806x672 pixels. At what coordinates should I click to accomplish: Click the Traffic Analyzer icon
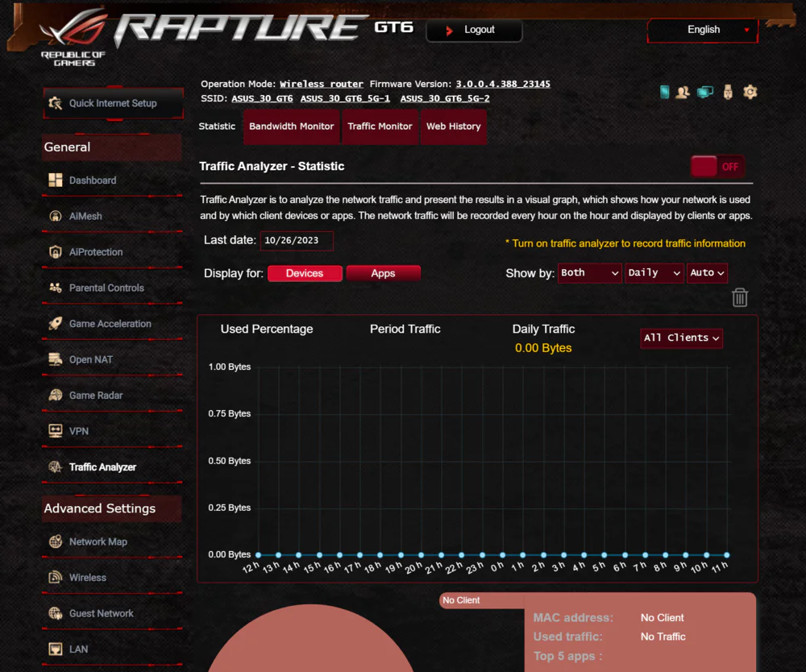click(56, 467)
